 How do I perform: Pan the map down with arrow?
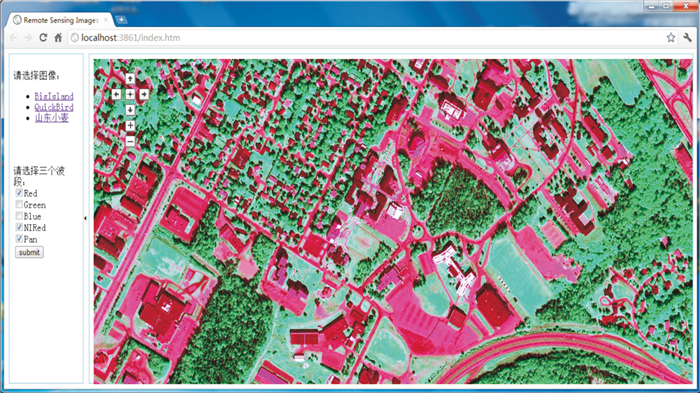pos(130,110)
